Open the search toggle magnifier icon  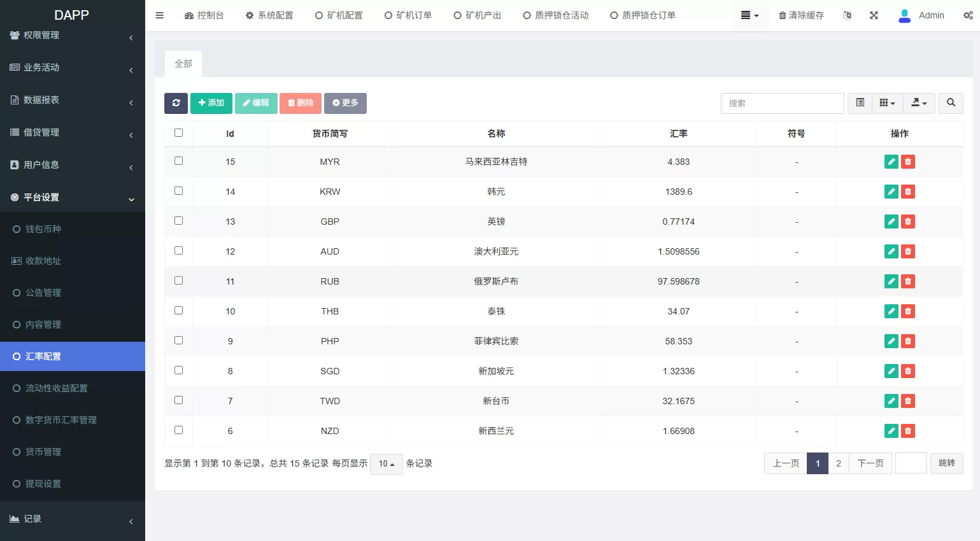pos(951,103)
